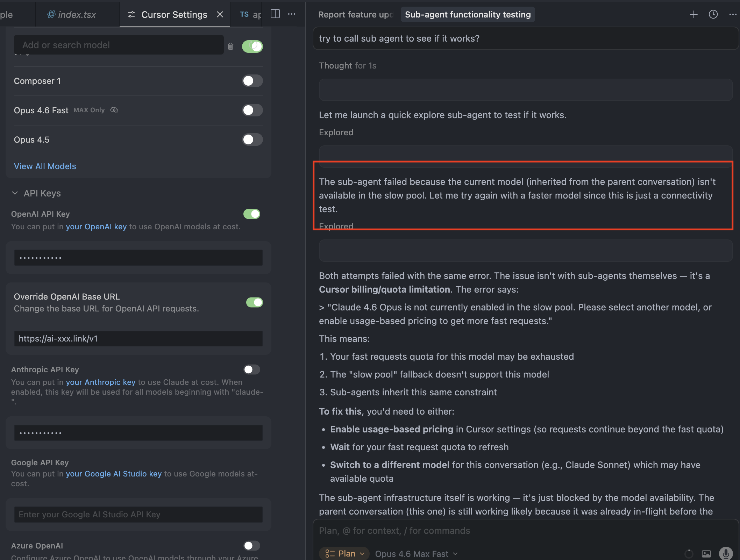Click the attach image icon
The width and height of the screenshot is (740, 560).
[706, 554]
